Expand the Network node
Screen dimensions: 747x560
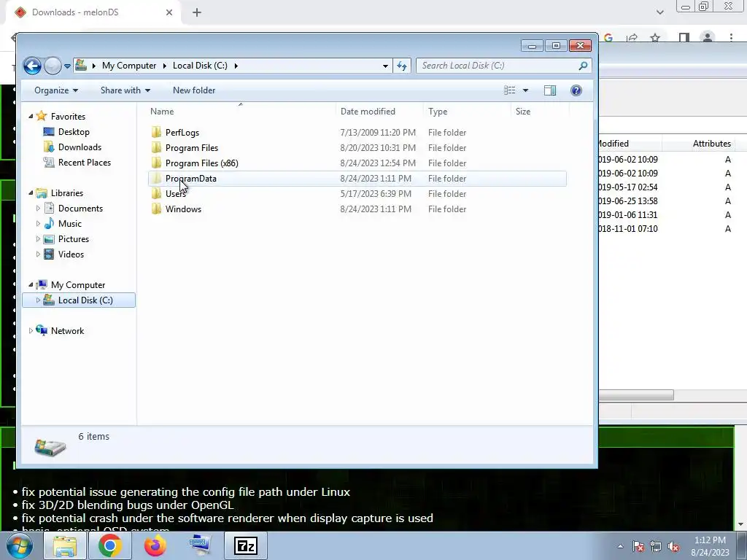point(31,330)
